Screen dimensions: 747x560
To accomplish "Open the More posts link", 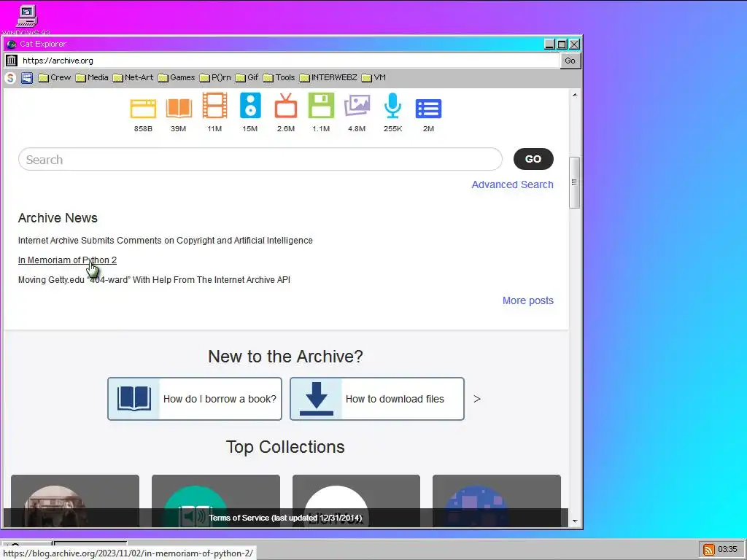I will [528, 300].
